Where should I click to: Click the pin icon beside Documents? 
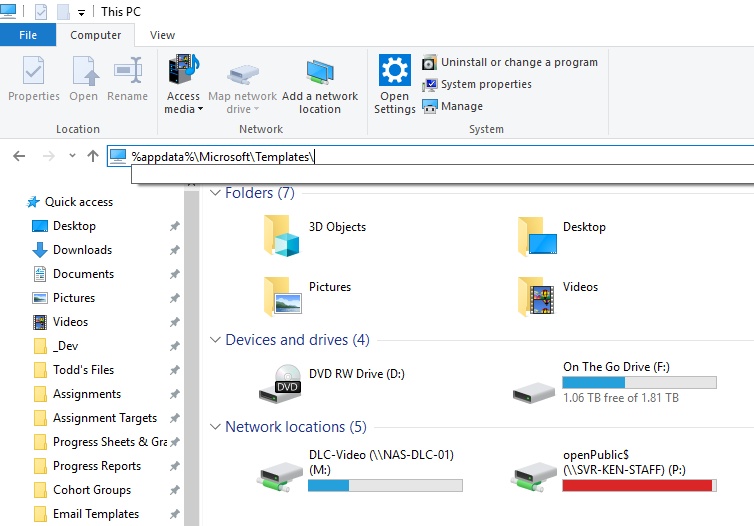point(175,274)
